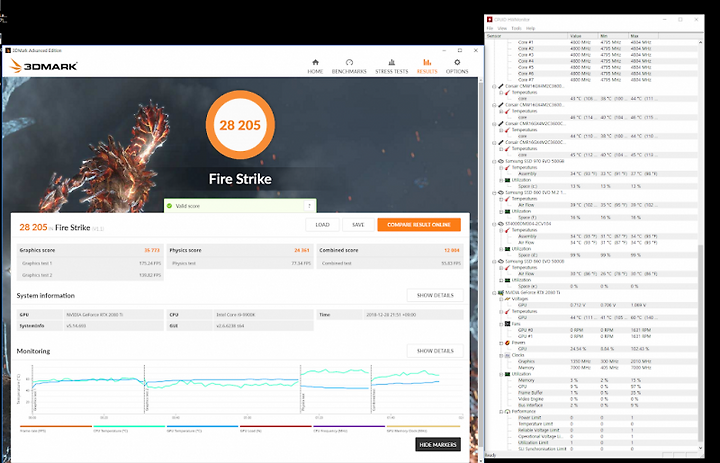Show details for Monitoring section
This screenshot has width=720, height=463.
(x=435, y=351)
